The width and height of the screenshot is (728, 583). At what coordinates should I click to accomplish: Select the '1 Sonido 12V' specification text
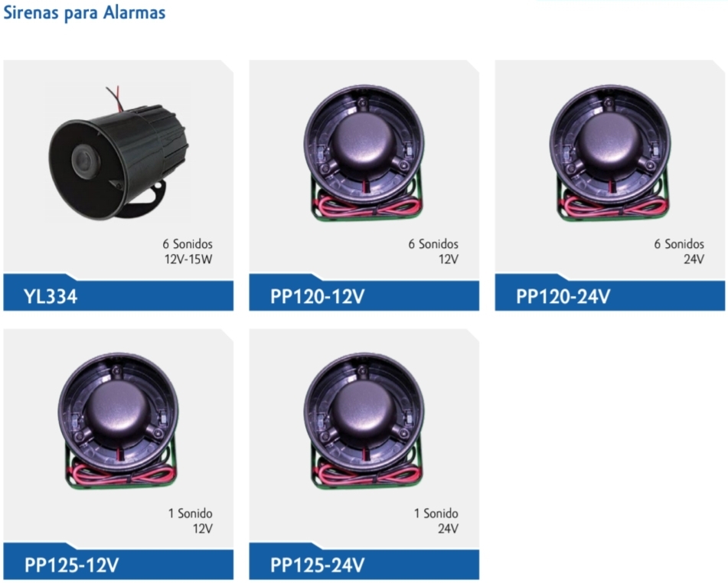[191, 520]
